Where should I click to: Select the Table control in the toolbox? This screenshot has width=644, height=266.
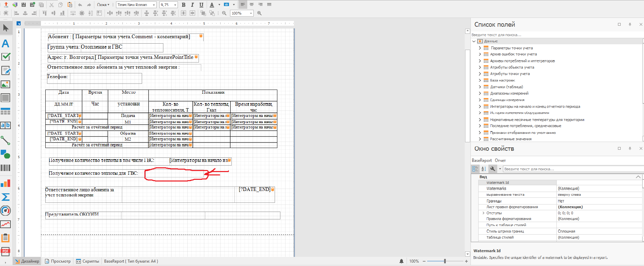click(x=5, y=112)
